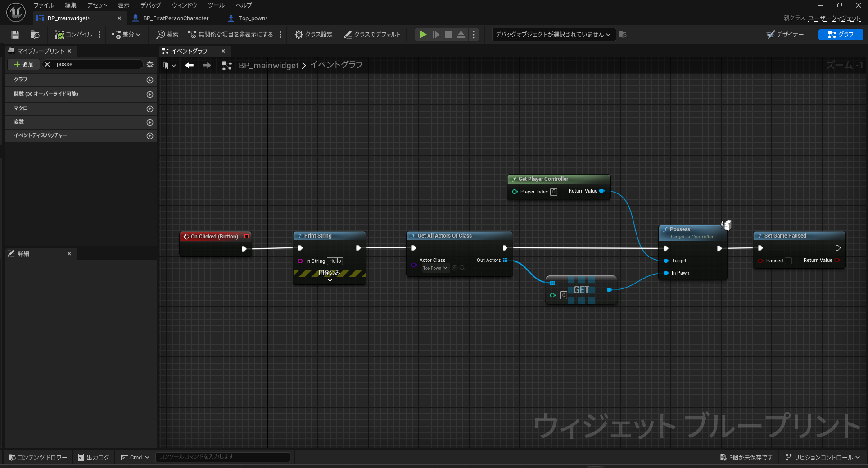868x468 pixels.
Task: Expand the Print String advanced options arrow
Action: click(x=330, y=280)
